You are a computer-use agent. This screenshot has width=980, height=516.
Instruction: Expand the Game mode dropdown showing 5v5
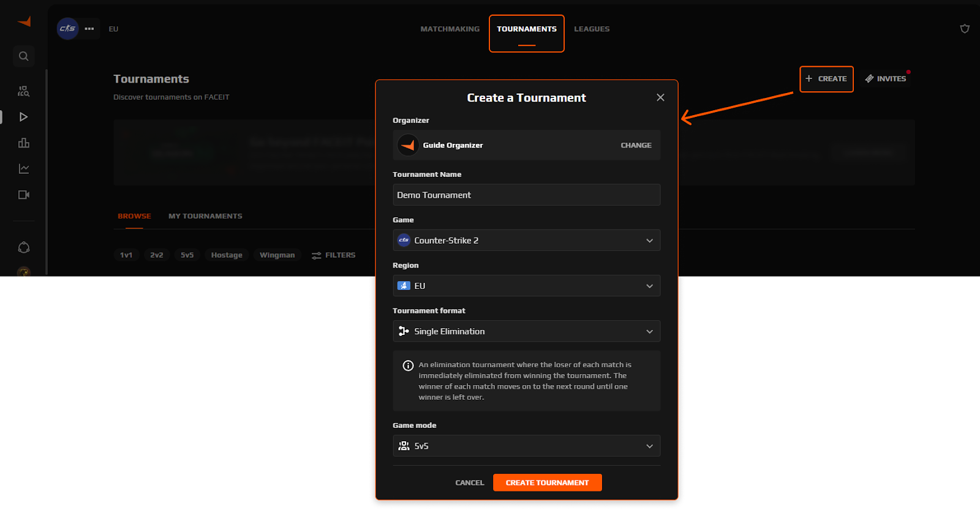tap(527, 446)
